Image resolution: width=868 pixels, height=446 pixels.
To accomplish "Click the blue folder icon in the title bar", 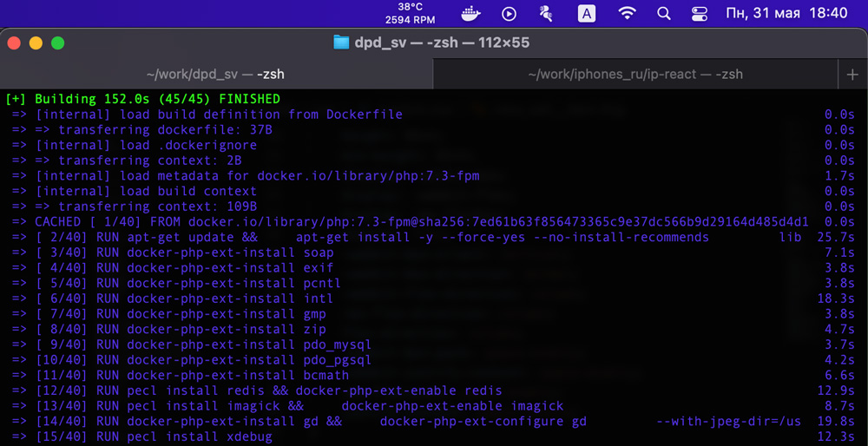I will coord(341,43).
